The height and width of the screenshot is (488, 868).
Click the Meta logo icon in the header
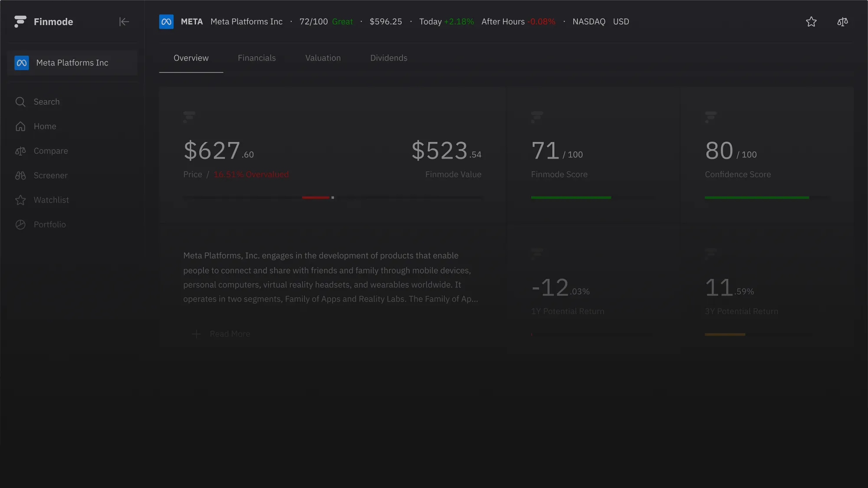point(166,22)
